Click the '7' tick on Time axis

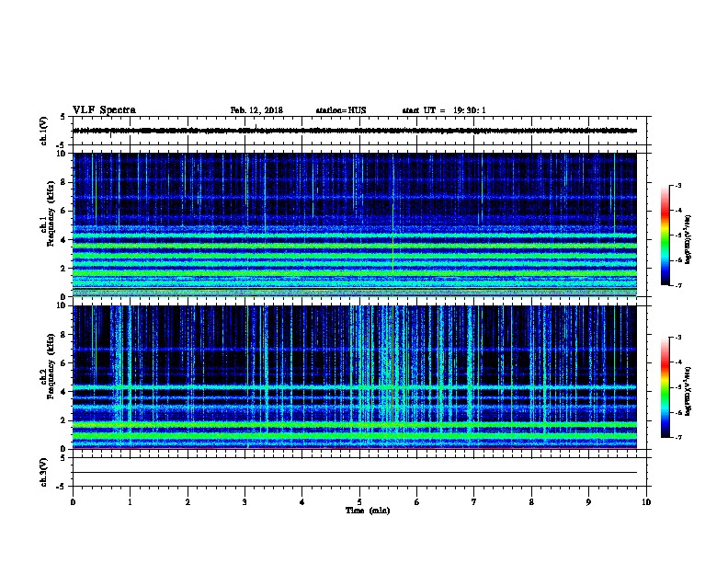pos(474,502)
